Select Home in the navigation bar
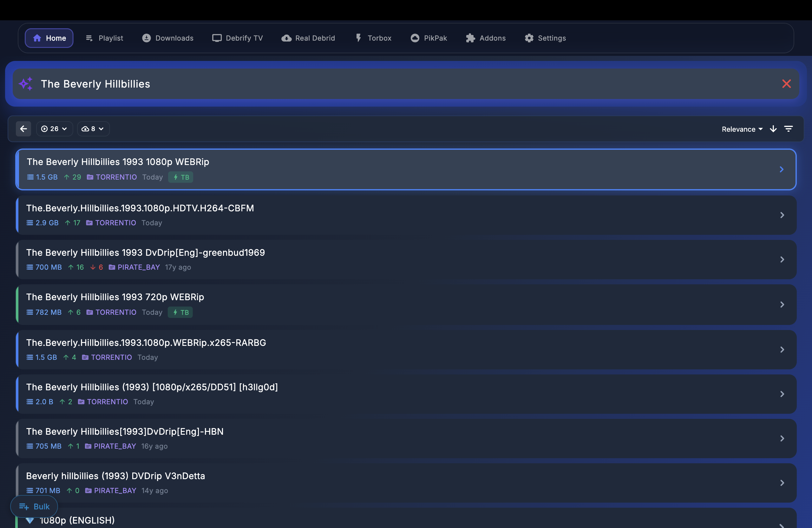812x528 pixels. pyautogui.click(x=49, y=38)
